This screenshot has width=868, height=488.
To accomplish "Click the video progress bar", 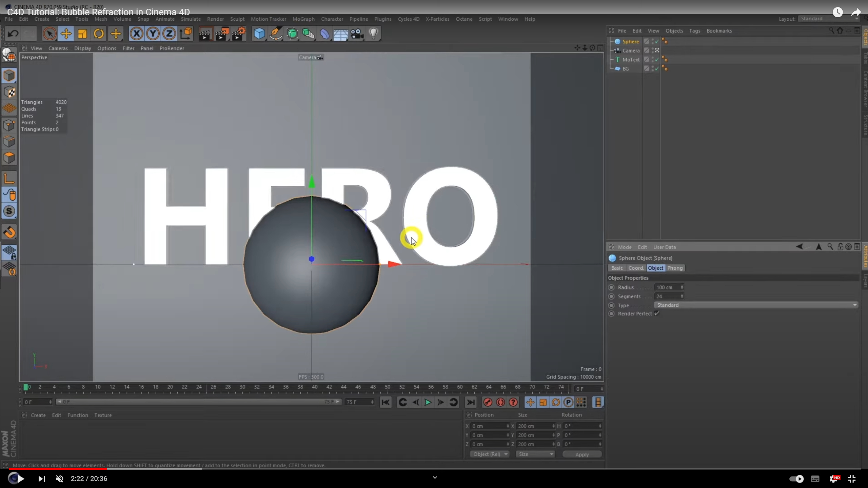I will [x=434, y=469].
